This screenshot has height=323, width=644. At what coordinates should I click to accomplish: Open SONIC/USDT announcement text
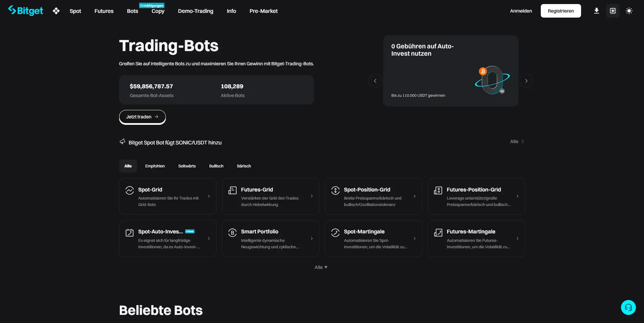(x=175, y=143)
